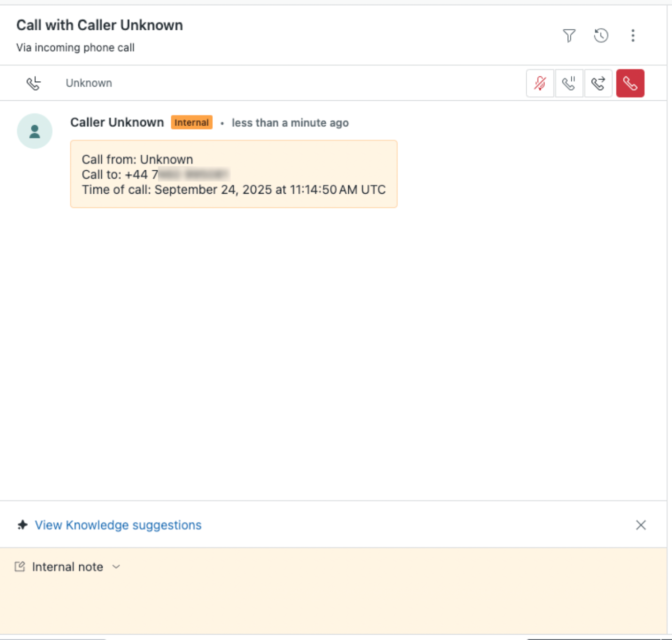
Task: Dismiss the Knowledge suggestions bar
Action: pos(641,525)
